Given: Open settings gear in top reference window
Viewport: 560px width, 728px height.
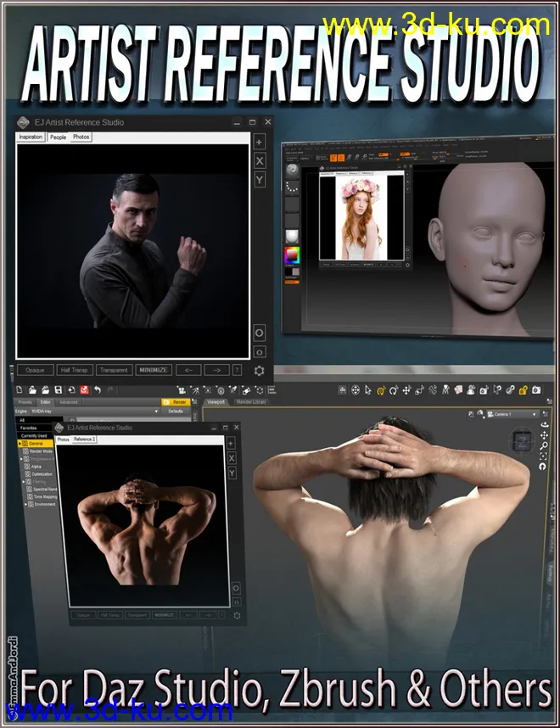Looking at the screenshot, I should point(259,371).
